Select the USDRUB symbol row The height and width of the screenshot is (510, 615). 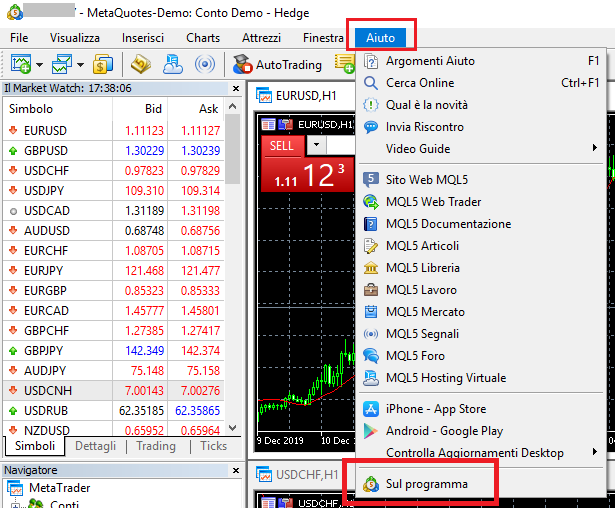(113, 410)
